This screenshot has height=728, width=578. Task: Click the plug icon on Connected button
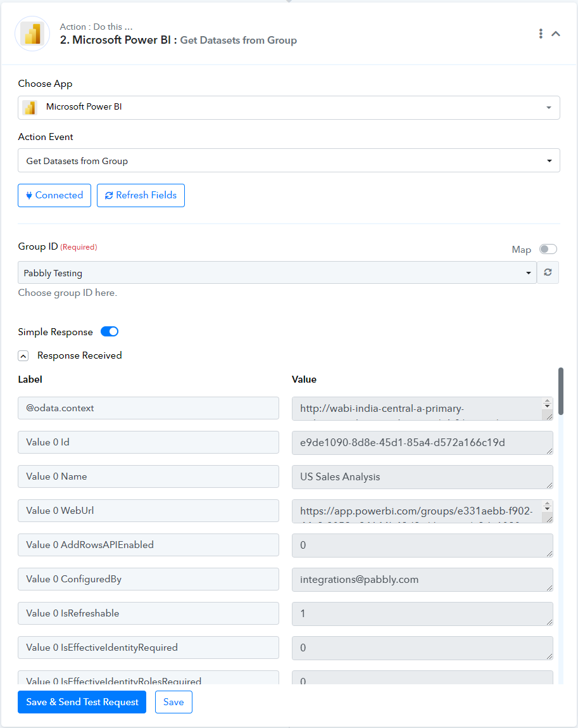pos(28,196)
